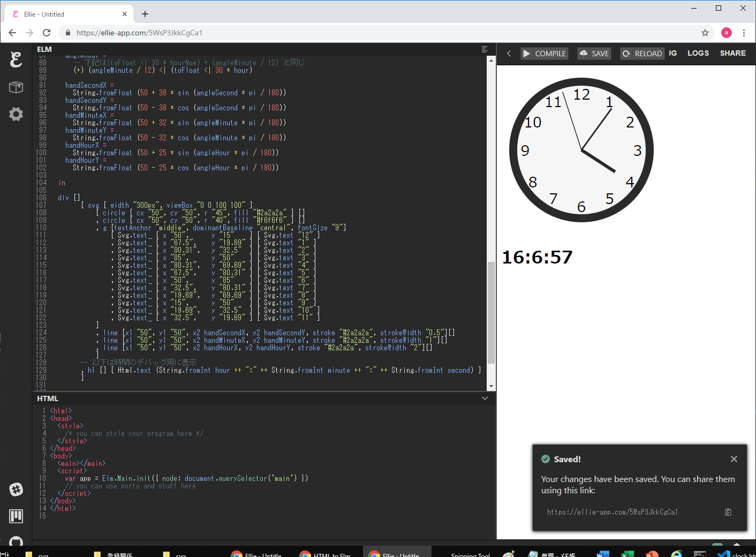756x557 pixels.
Task: Click Elm.Main.init line in HTML editor
Action: (186, 478)
